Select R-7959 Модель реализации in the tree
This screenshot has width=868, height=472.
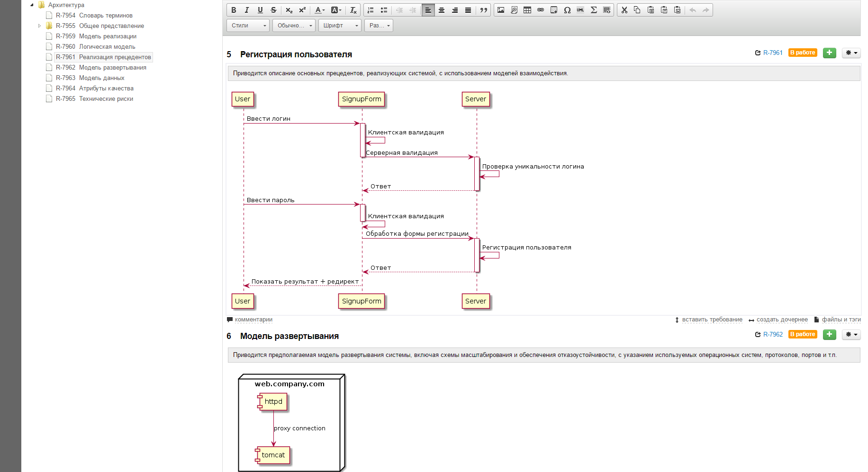(96, 36)
